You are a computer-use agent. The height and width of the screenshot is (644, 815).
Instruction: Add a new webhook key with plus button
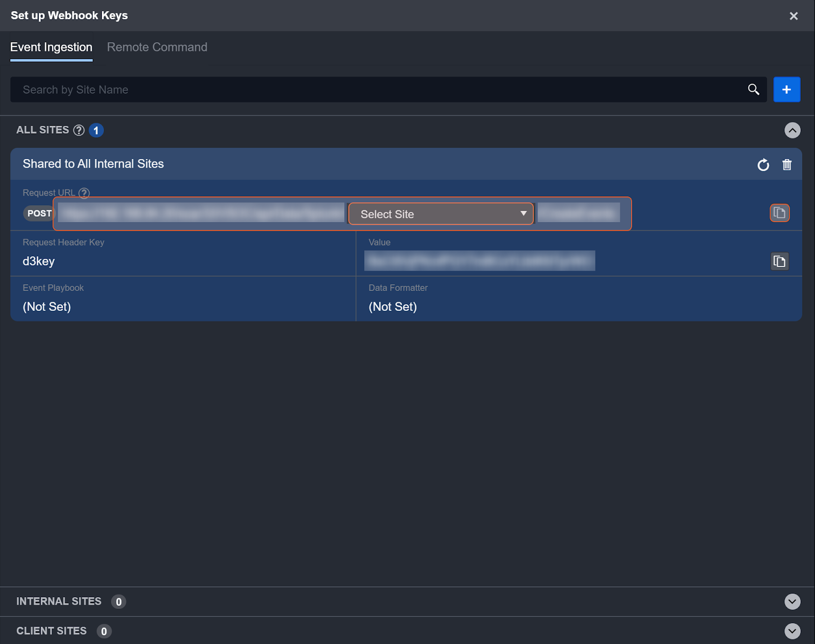pos(786,90)
